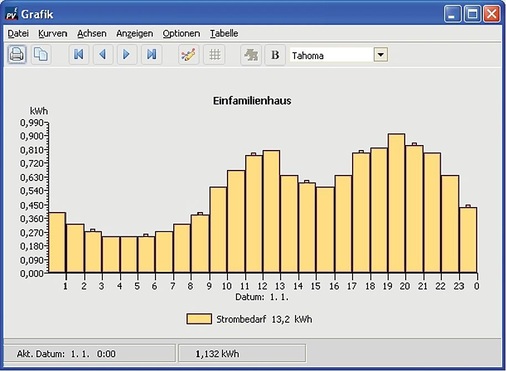The height and width of the screenshot is (371, 506).
Task: Toggle bold font with B button
Action: coord(275,54)
